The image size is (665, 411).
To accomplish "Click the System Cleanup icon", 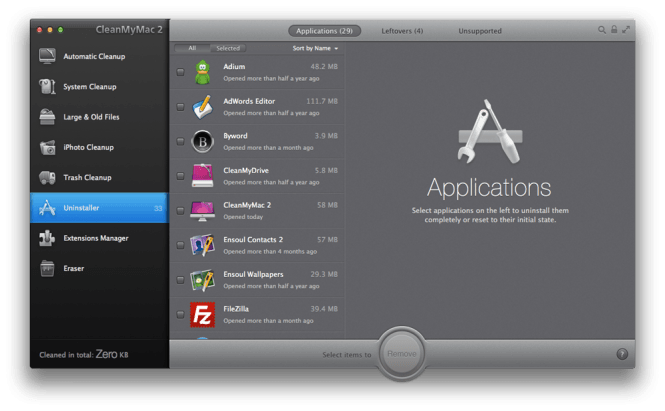I will coord(47,87).
